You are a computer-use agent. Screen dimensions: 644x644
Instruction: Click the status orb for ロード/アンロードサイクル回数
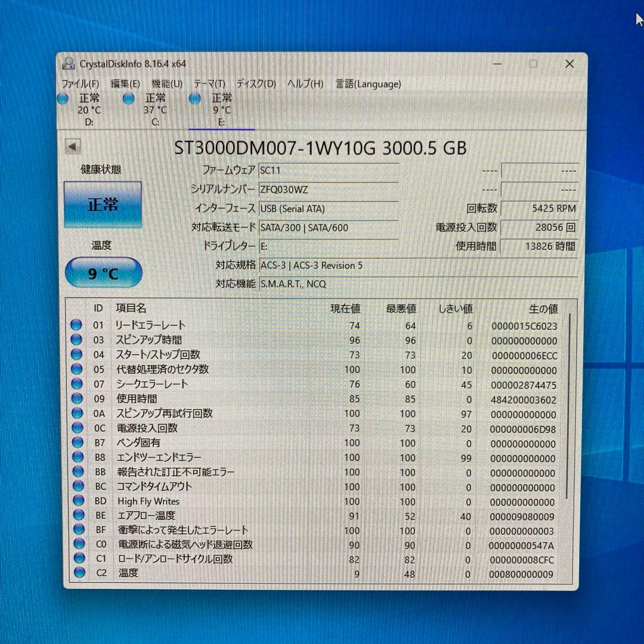(79, 558)
